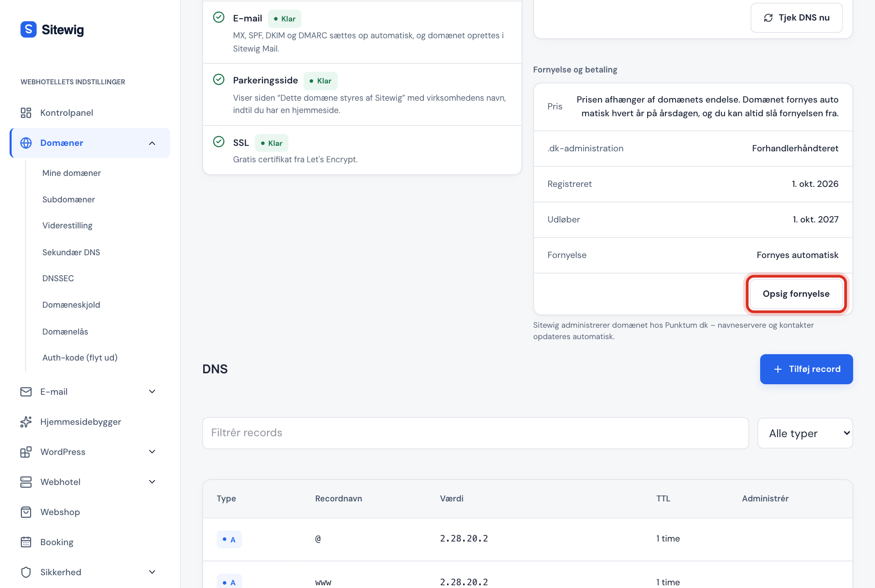This screenshot has height=588, width=875.
Task: Click the server icon beside Webhotel
Action: tap(26, 482)
